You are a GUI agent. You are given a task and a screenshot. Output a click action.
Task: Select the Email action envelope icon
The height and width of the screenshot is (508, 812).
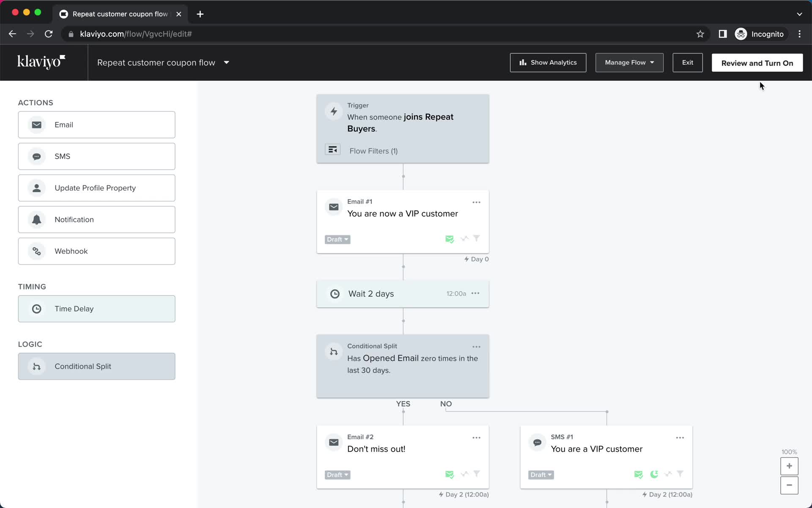click(x=37, y=125)
